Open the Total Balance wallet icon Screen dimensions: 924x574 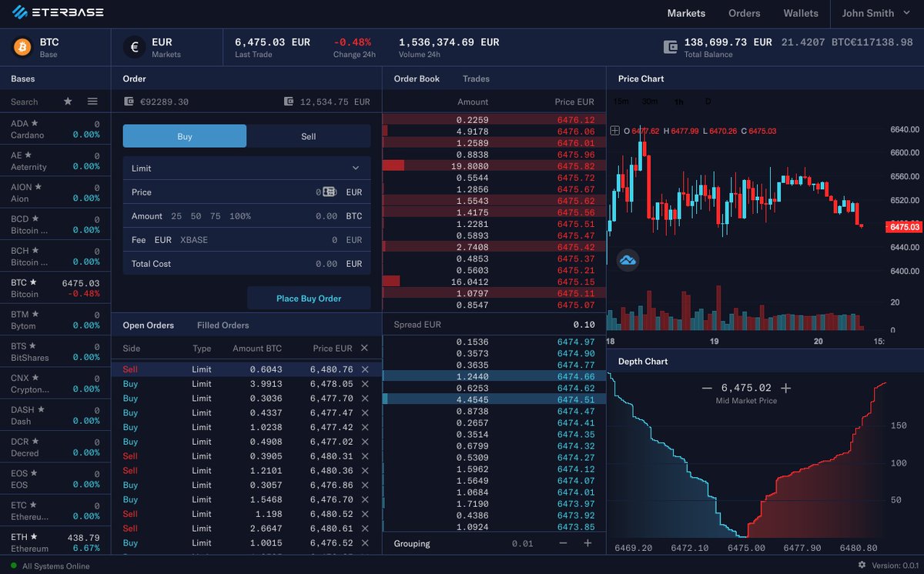coord(671,48)
